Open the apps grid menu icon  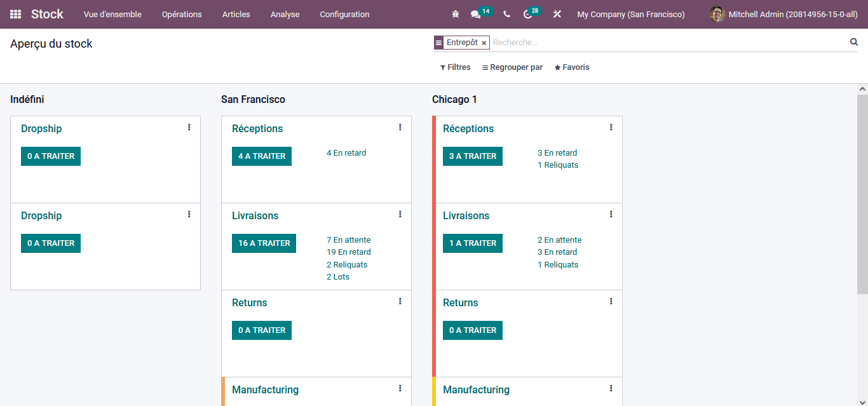click(x=15, y=14)
